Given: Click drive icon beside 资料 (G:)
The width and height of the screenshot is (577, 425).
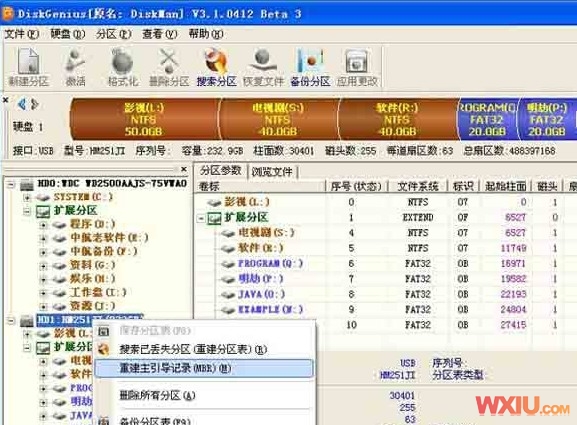Looking at the screenshot, I should 59,265.
